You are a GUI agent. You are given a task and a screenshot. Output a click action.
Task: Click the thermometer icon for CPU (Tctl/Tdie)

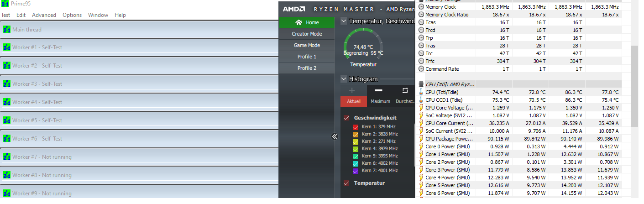421,92
